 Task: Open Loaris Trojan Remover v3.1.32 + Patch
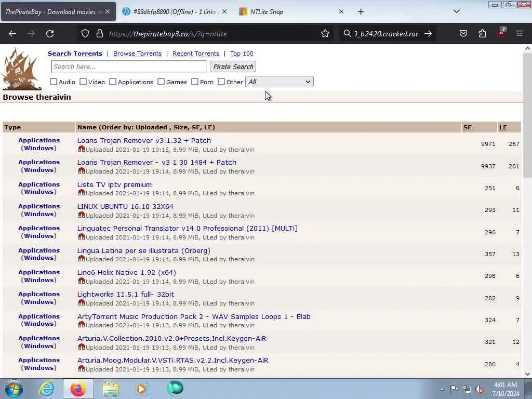click(x=144, y=140)
